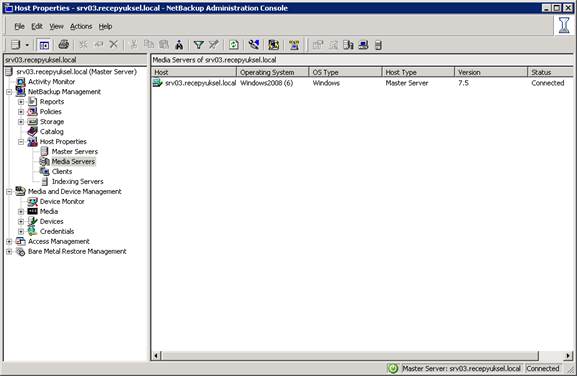Expand the Access Management node
Image resolution: width=577 pixels, height=376 pixels.
tap(9, 241)
